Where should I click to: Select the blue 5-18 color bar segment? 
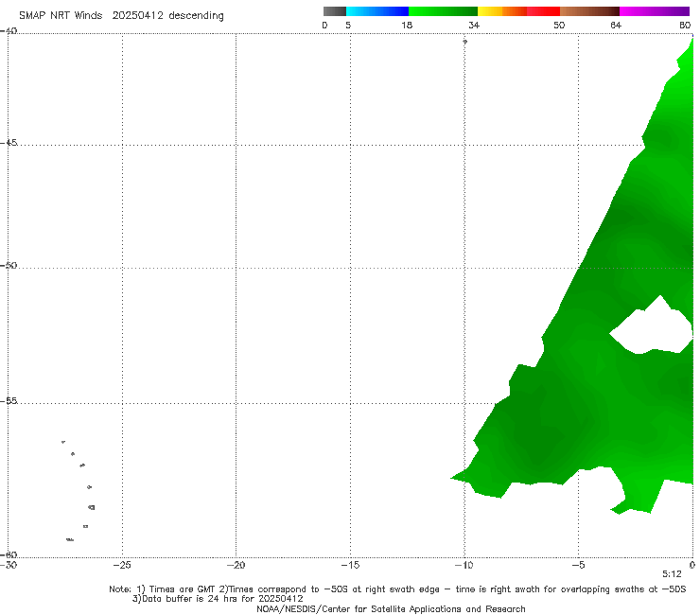(377, 11)
